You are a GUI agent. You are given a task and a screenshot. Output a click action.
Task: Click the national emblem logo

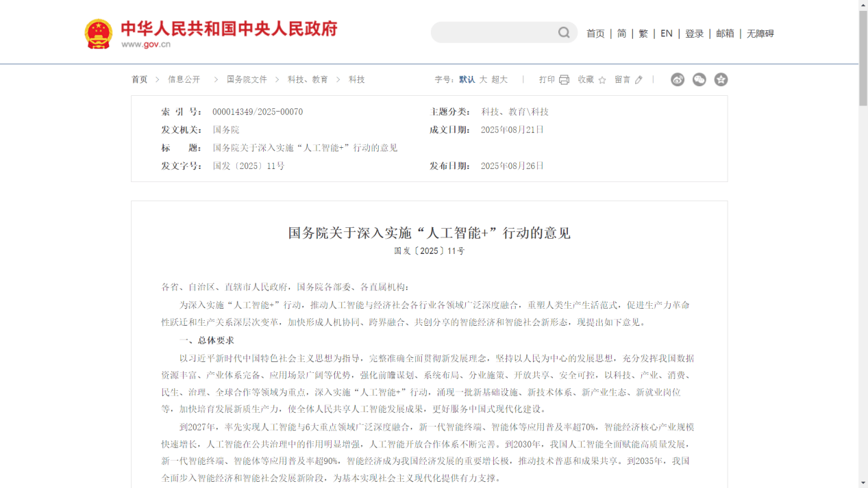[x=99, y=34]
